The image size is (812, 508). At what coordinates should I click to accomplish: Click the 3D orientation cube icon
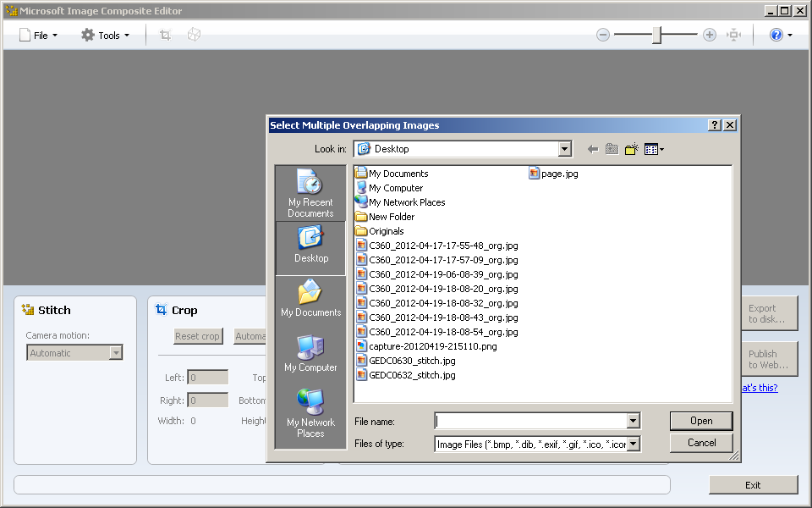click(x=194, y=35)
